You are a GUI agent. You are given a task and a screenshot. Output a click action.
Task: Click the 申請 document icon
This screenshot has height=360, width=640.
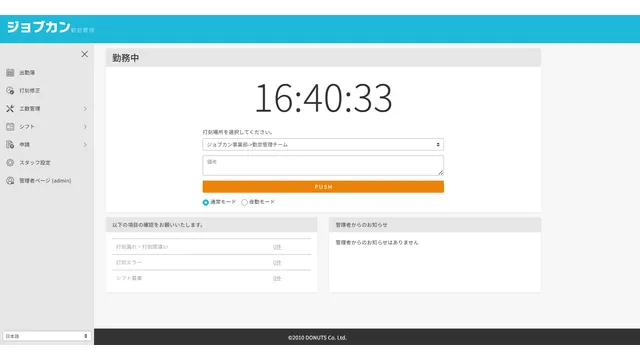click(10, 144)
